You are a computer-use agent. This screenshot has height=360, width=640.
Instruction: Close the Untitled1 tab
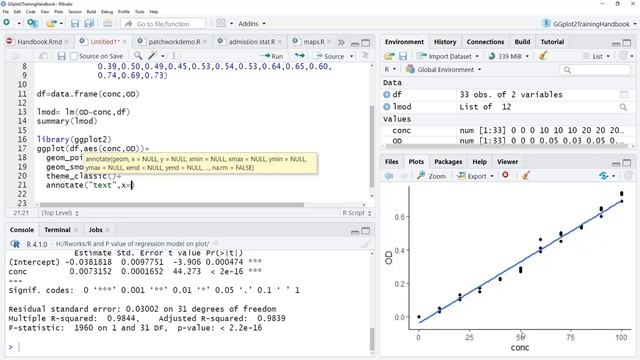click(124, 42)
